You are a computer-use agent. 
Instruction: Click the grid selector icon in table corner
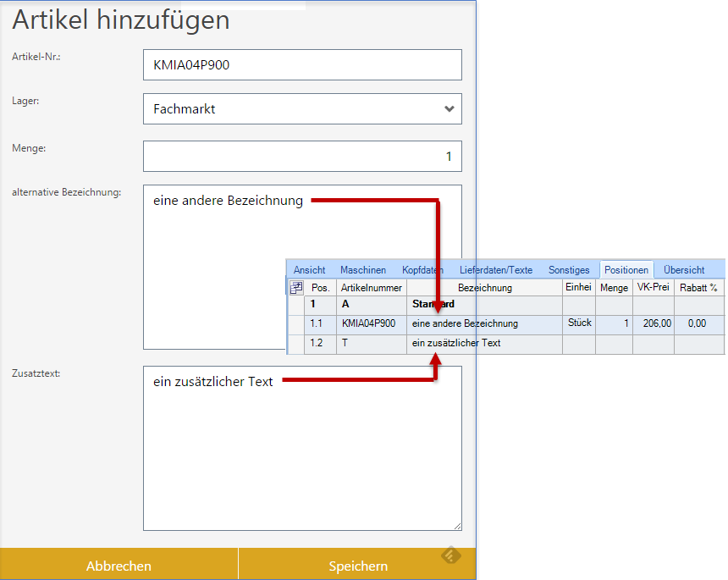tap(296, 288)
